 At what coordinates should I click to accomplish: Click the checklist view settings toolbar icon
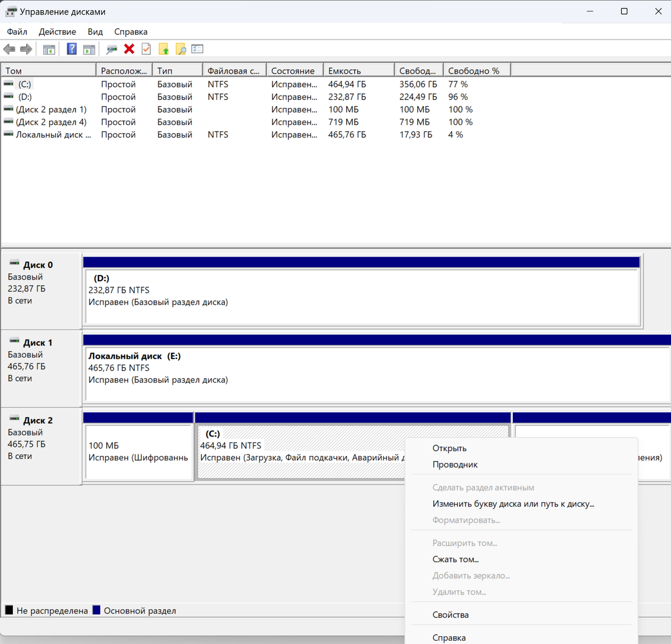197,49
